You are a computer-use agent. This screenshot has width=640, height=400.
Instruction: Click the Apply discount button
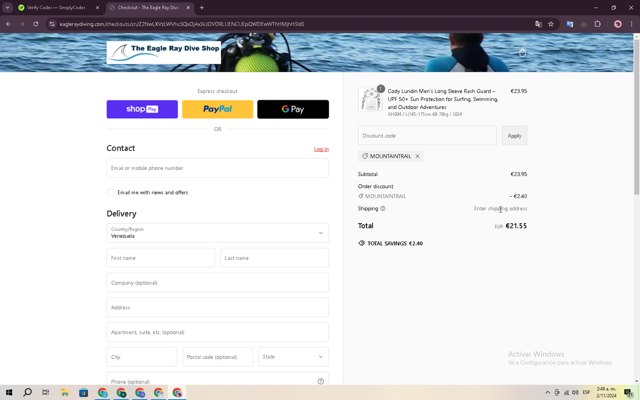[514, 136]
